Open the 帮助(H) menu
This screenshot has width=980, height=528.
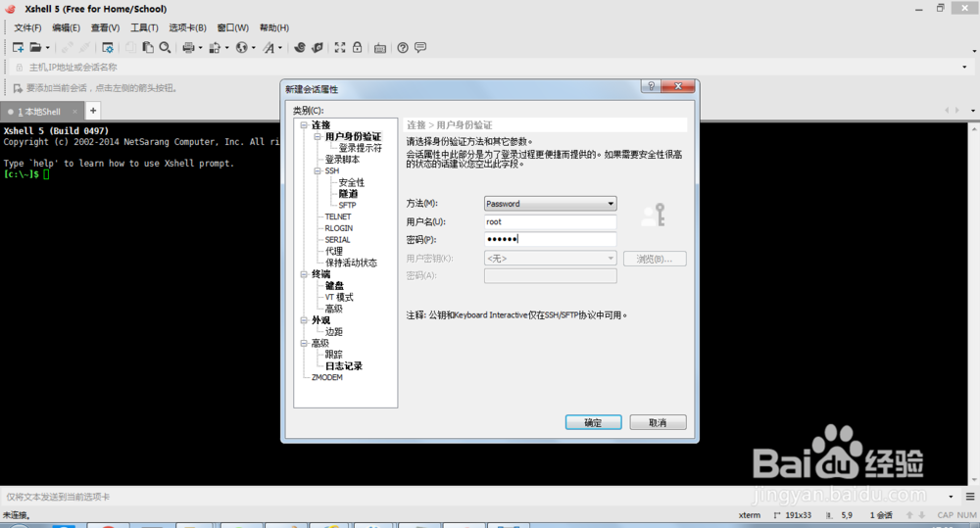tap(273, 27)
